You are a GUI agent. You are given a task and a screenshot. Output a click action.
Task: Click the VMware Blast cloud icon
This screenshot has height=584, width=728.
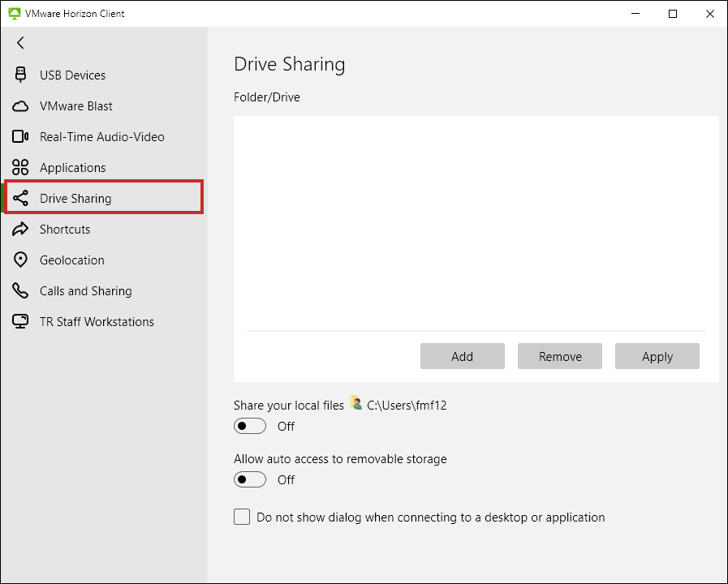[x=20, y=106]
